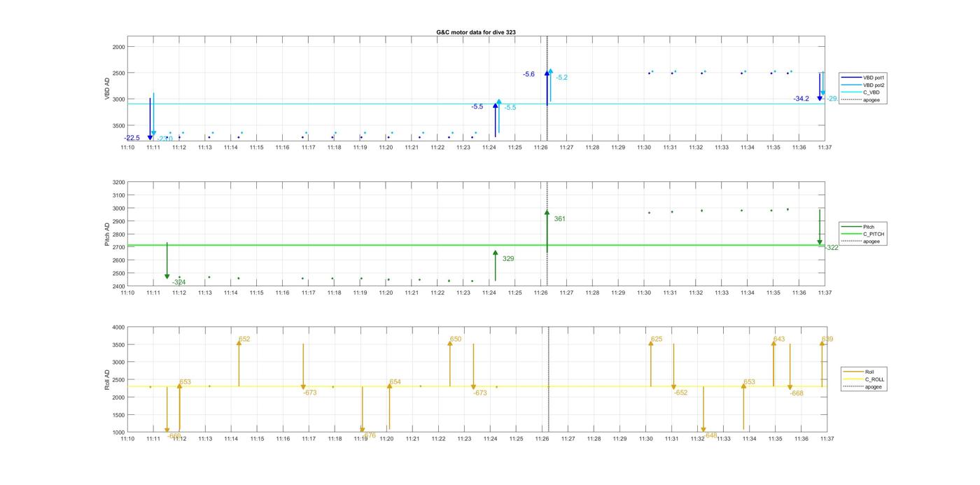Click the '-648' roll data label
The width and height of the screenshot is (980, 485).
point(710,435)
